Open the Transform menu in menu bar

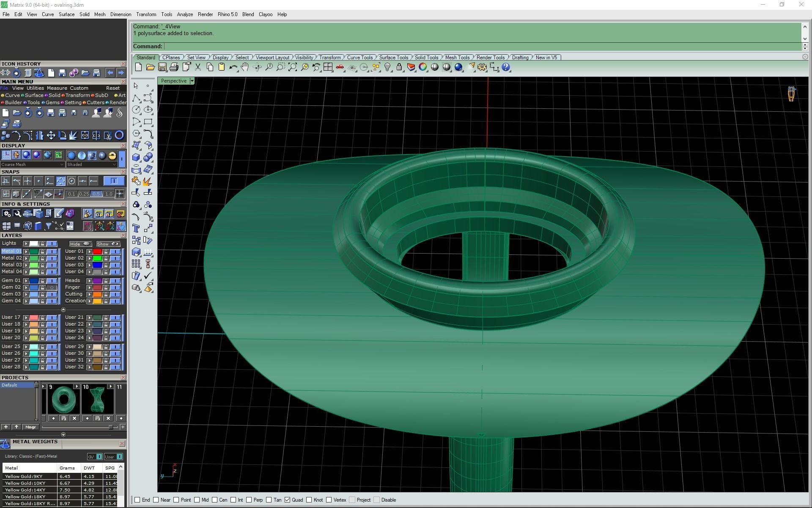tap(146, 14)
